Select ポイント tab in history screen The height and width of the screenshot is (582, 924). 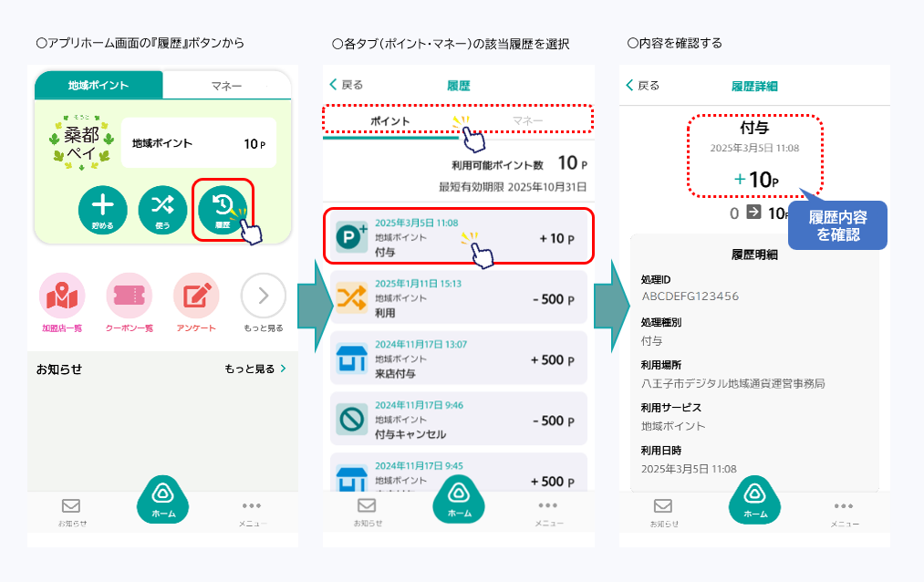pos(389,120)
